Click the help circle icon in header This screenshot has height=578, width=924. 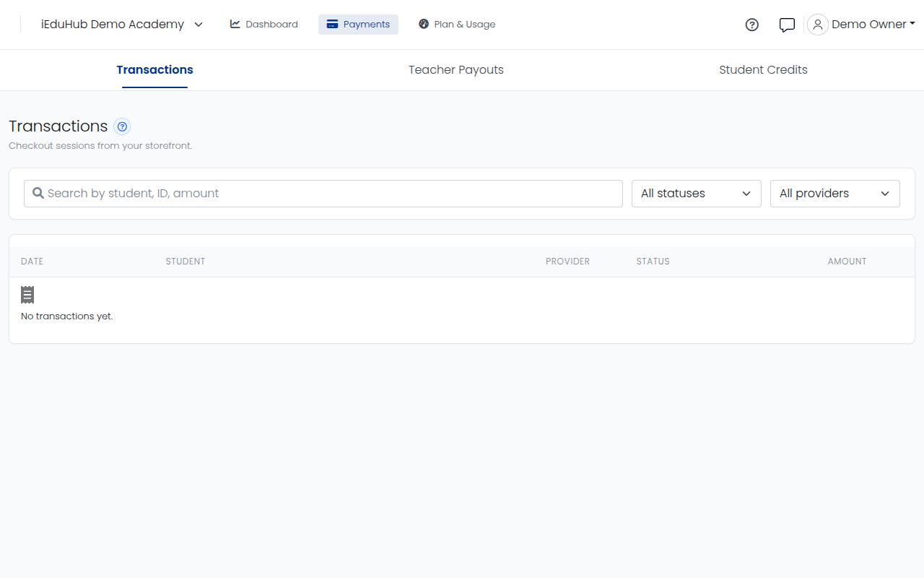pyautogui.click(x=751, y=25)
